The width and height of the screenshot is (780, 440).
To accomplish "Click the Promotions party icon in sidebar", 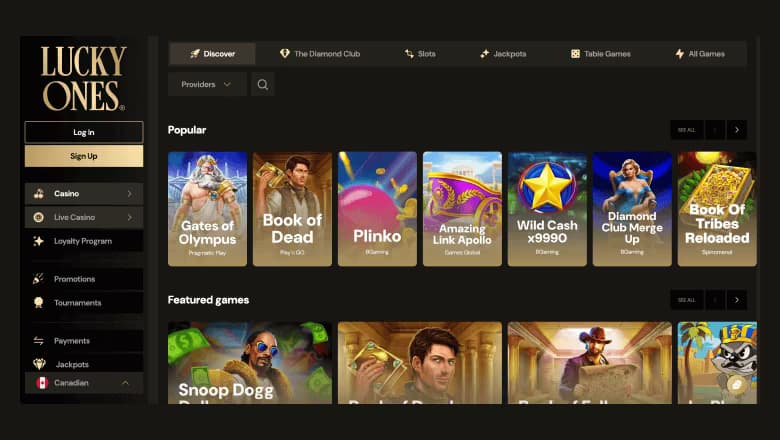I will pyautogui.click(x=38, y=279).
